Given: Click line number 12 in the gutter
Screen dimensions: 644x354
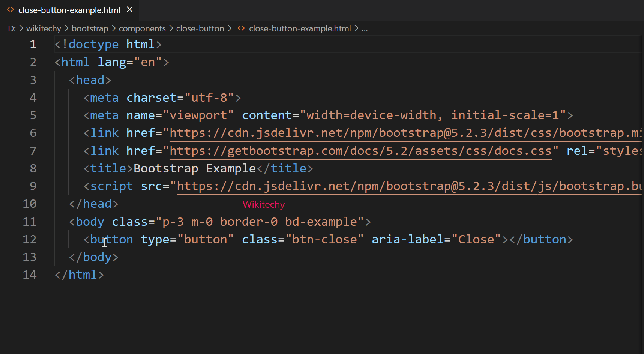Looking at the screenshot, I should 30,239.
